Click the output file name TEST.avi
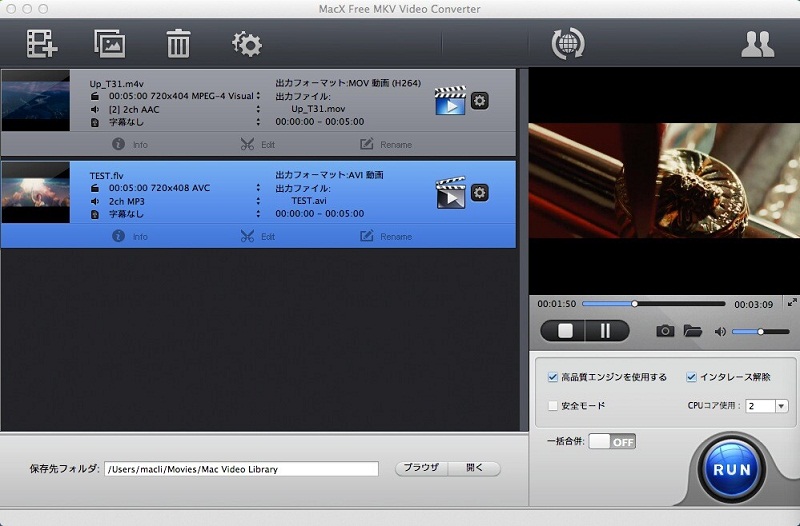The height and width of the screenshot is (526, 800). pos(309,201)
